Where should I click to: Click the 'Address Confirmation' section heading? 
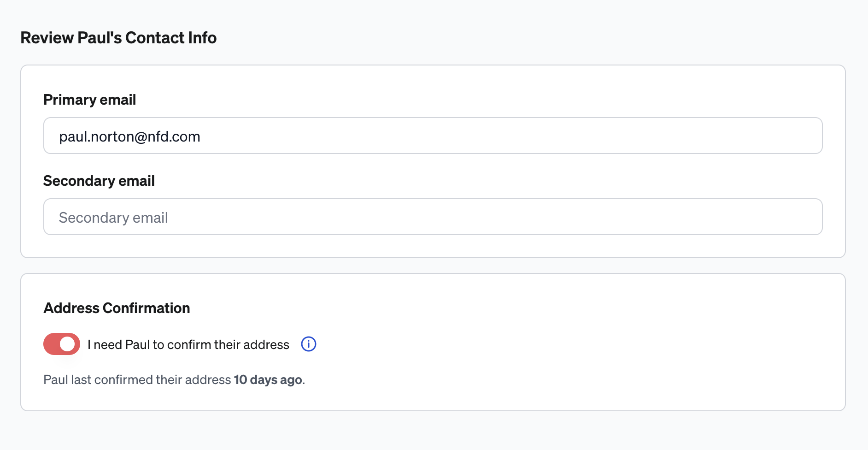117,308
